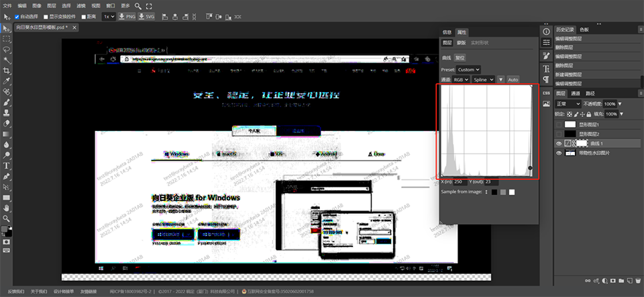Enable the 显示变换控件 checkbox
Image resolution: width=644 pixels, height=297 pixels.
pos(46,16)
